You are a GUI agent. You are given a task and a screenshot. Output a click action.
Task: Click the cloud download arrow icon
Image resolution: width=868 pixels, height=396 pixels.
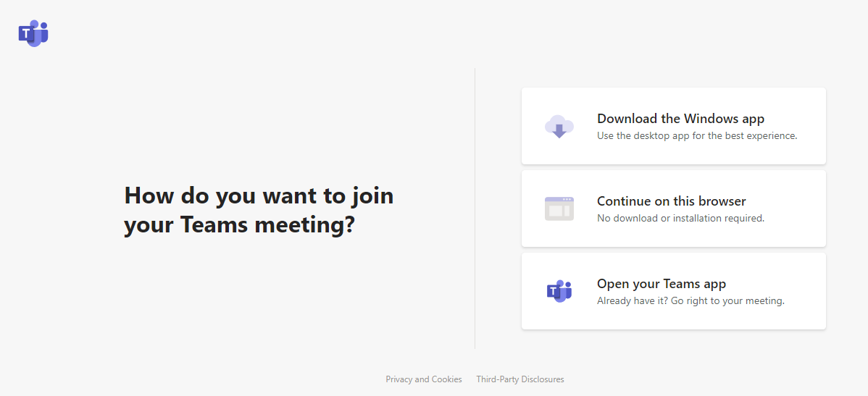[x=559, y=127]
